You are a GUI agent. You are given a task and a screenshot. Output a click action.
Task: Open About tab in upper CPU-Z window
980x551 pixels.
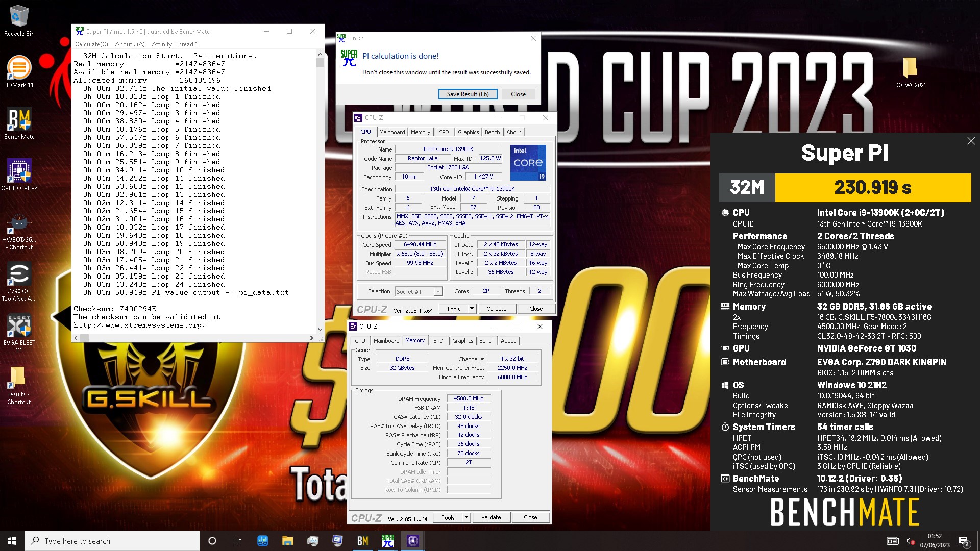coord(513,132)
